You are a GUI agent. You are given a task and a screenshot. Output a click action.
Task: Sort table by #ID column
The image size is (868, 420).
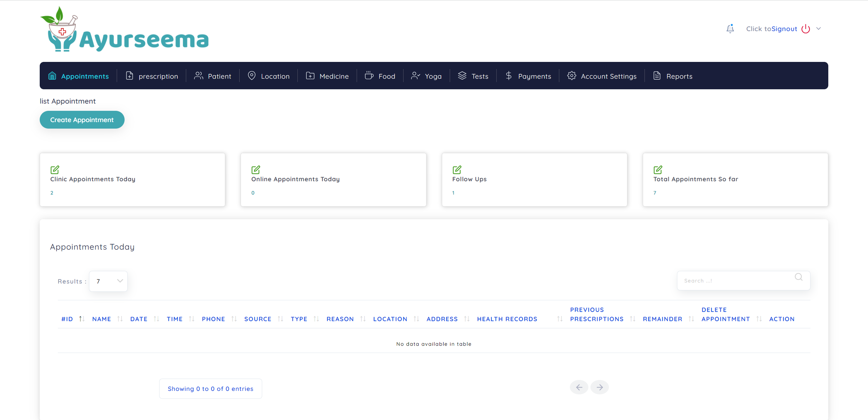tap(67, 319)
